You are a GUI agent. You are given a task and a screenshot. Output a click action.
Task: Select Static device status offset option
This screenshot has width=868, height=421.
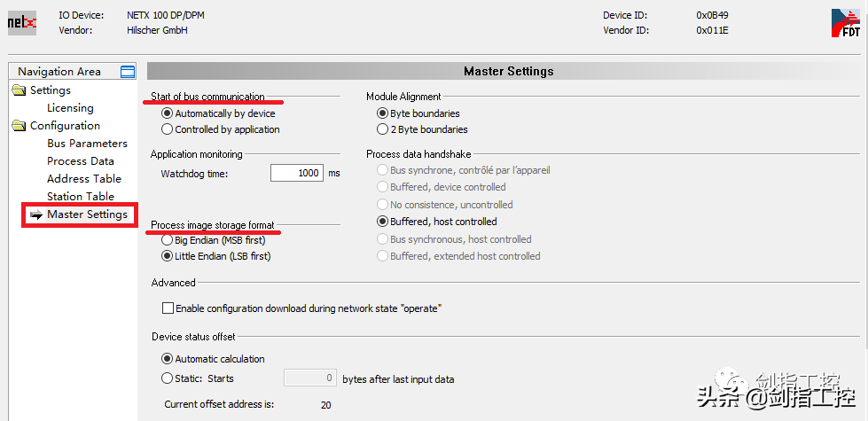click(167, 378)
